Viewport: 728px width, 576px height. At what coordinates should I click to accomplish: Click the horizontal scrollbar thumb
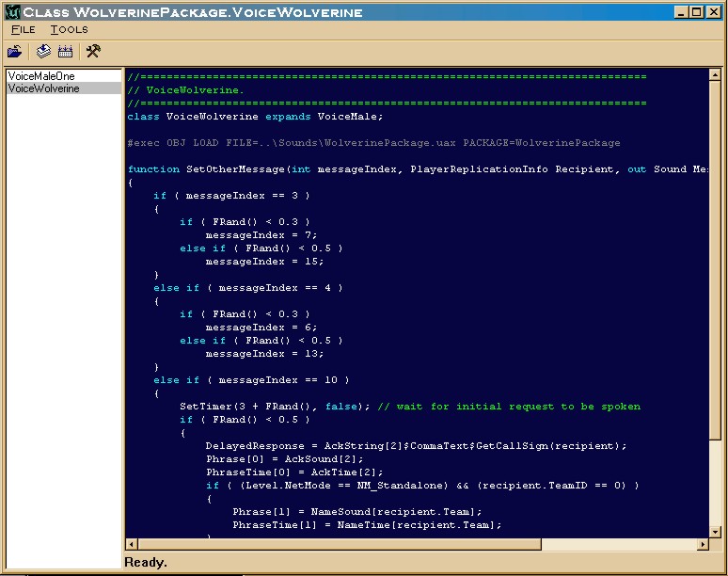[340, 544]
